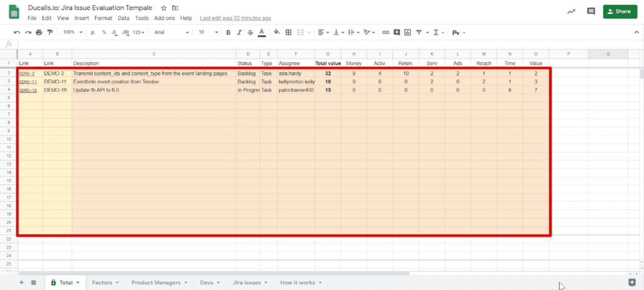The width and height of the screenshot is (644, 290).
Task: Open the fill color picker
Action: (277, 32)
